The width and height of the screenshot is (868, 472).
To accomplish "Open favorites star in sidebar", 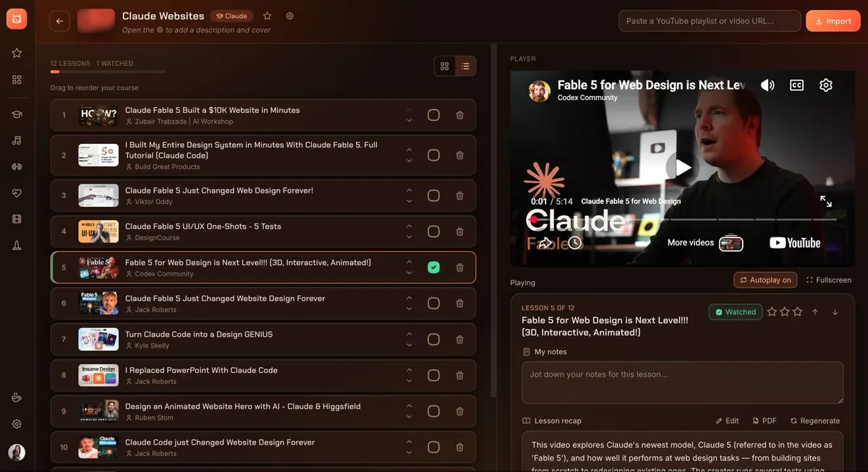I will click(17, 53).
